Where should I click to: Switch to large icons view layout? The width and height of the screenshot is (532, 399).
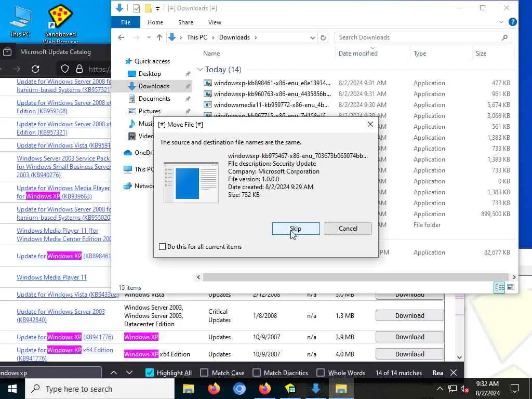(510, 287)
